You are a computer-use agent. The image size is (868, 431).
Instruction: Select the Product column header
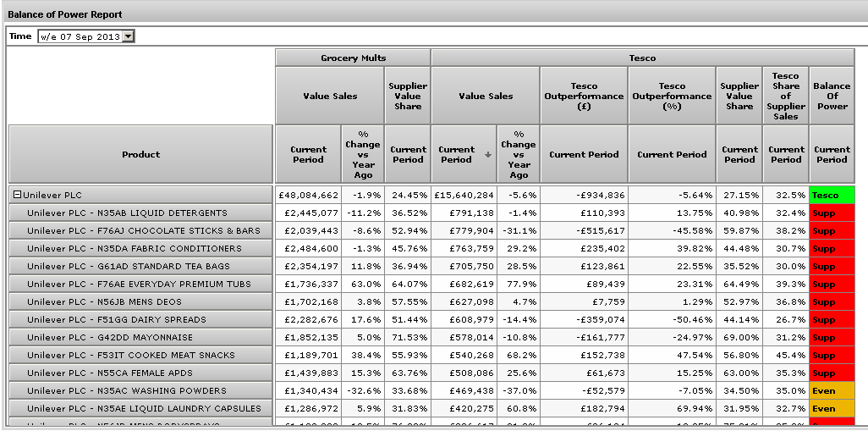(x=140, y=154)
